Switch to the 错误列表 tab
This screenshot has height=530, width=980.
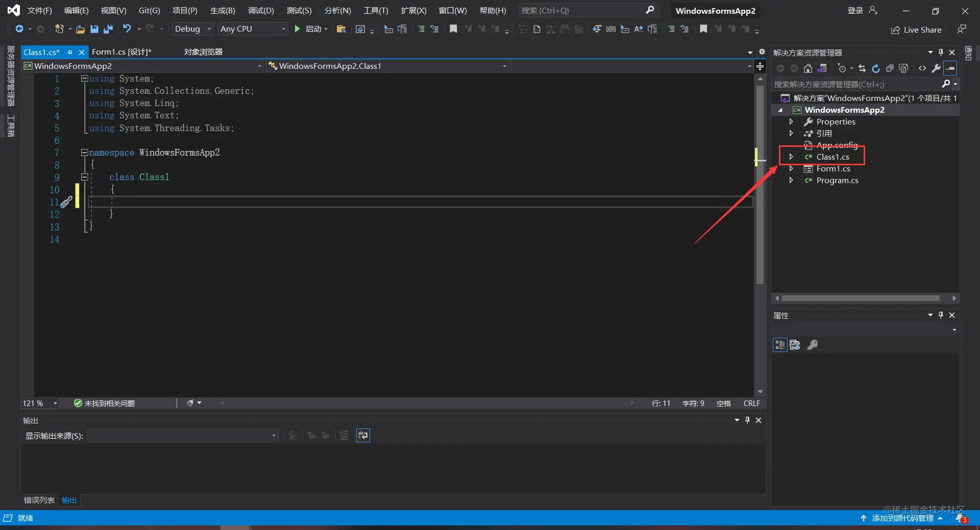[39, 500]
